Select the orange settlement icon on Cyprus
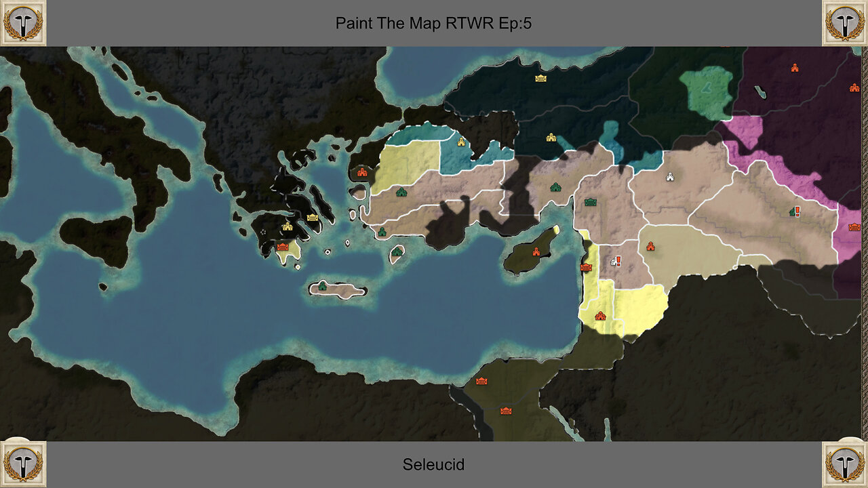This screenshot has width=868, height=488. (536, 252)
